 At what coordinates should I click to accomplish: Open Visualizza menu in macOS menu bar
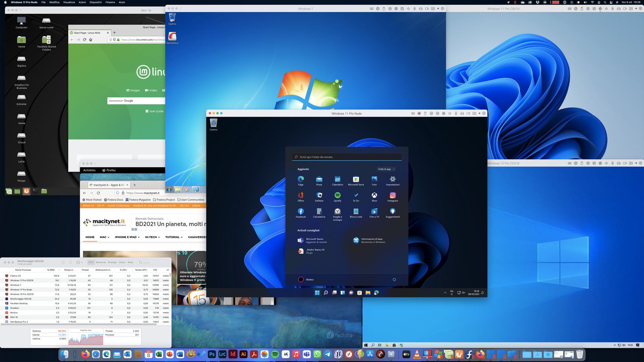pyautogui.click(x=69, y=2)
